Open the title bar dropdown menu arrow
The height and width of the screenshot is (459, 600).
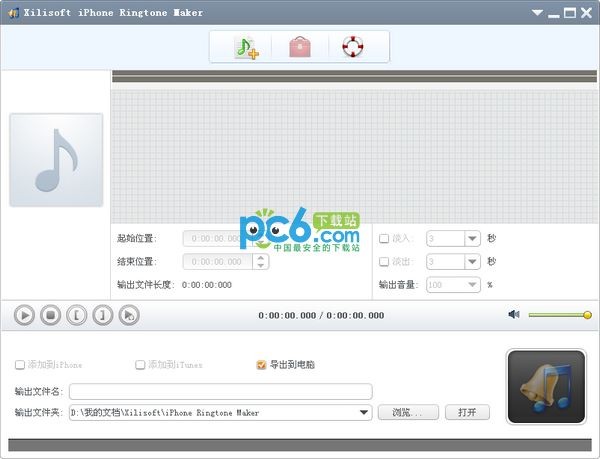click(537, 13)
